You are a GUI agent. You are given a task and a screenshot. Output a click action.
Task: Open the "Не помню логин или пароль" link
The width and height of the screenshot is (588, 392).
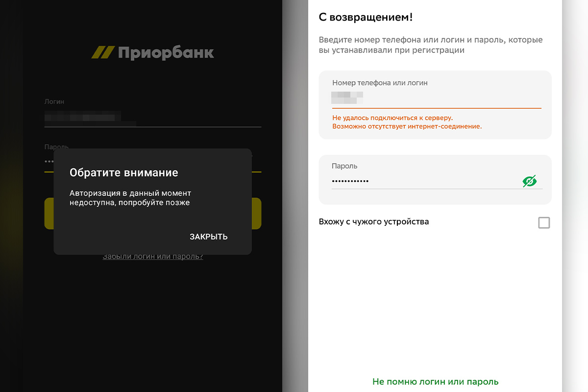click(x=436, y=381)
